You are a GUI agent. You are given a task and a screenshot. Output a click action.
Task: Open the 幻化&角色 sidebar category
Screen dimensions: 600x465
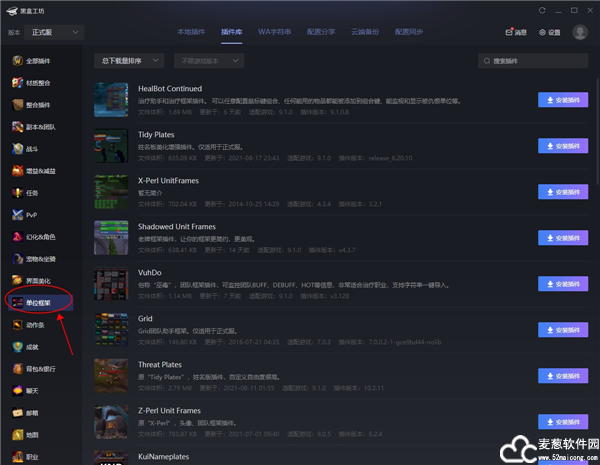tap(34, 237)
